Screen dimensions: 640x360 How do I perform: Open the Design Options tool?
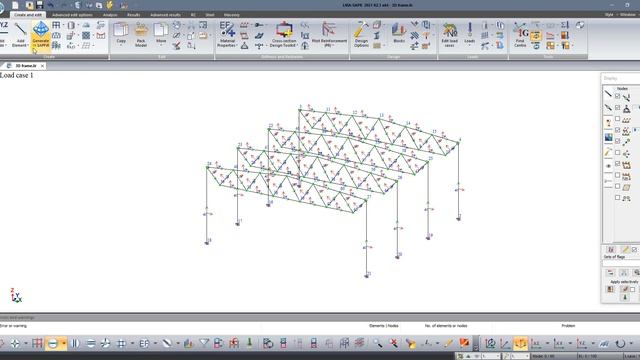361,35
